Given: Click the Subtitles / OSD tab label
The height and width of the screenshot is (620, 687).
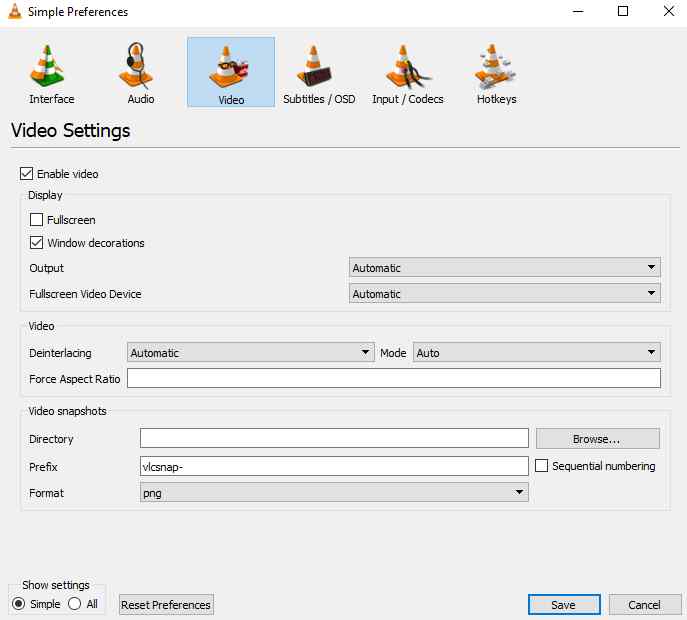Looking at the screenshot, I should [x=319, y=99].
